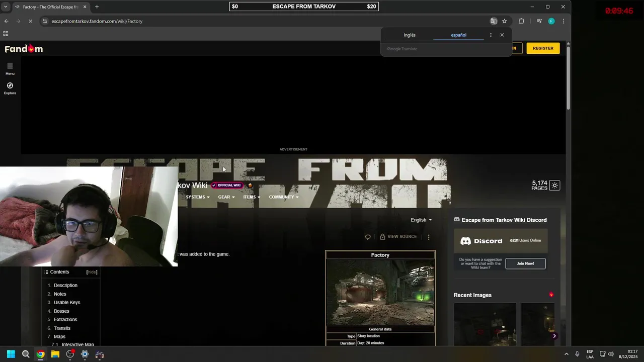This screenshot has height=362, width=644.
Task: Switch translate language to inglés
Action: [410, 35]
